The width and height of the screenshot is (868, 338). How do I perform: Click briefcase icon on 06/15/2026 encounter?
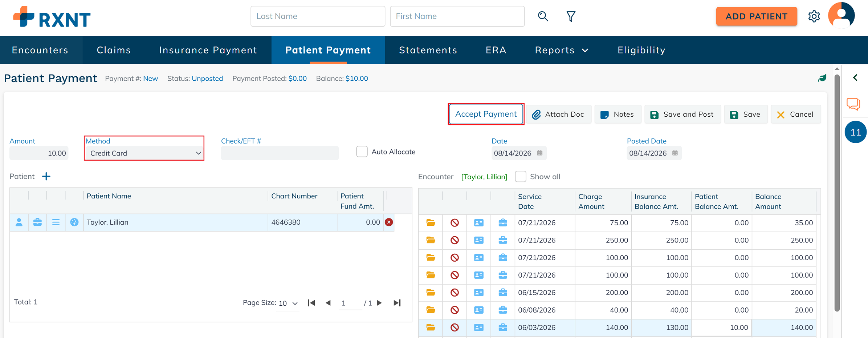coord(503,293)
